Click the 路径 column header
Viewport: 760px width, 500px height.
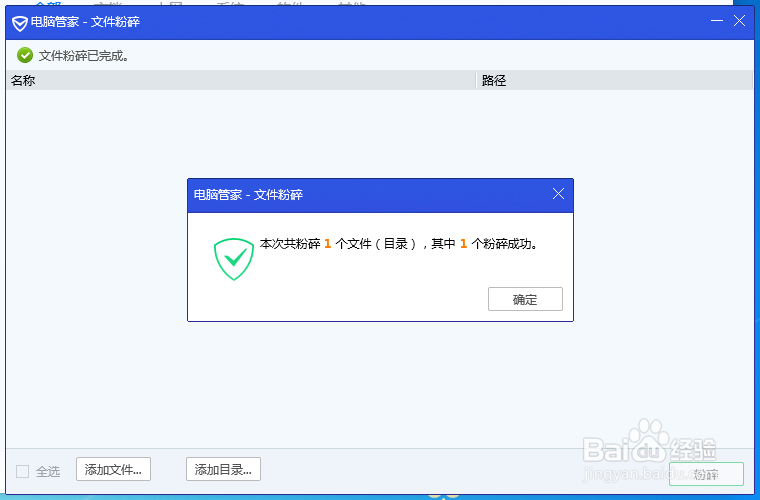tap(615, 80)
